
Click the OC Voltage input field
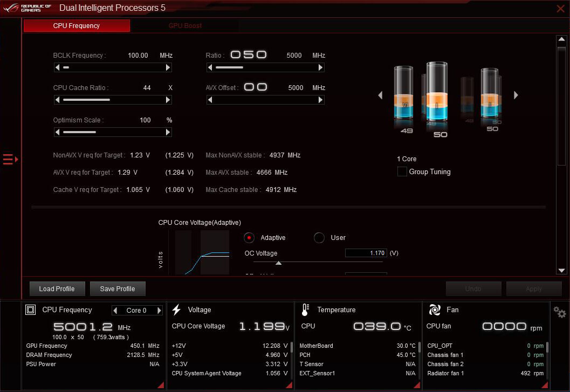(x=366, y=253)
